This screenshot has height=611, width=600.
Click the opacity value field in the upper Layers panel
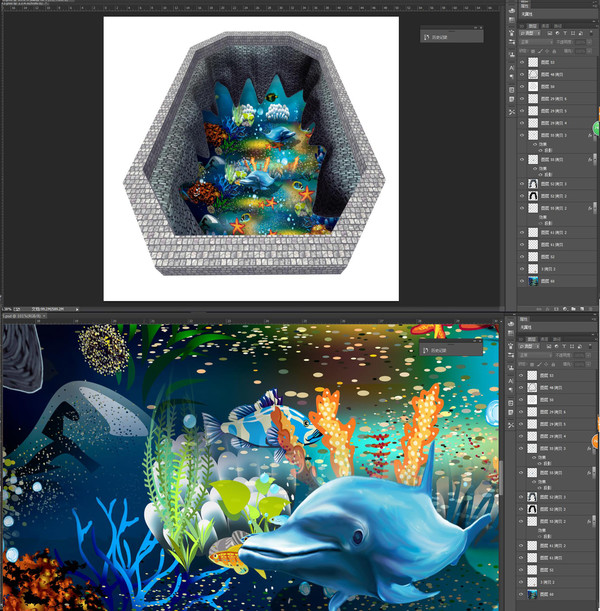click(x=580, y=42)
